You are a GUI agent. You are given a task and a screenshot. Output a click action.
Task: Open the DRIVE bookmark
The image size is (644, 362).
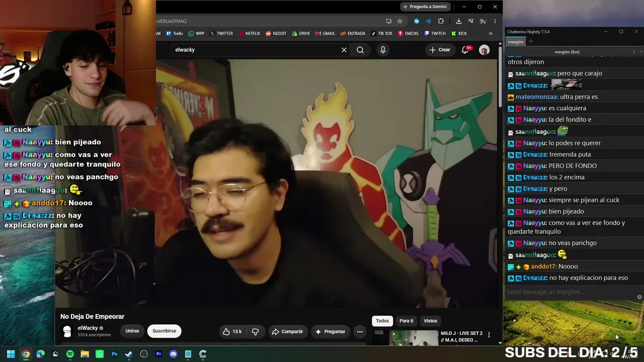pos(301,33)
